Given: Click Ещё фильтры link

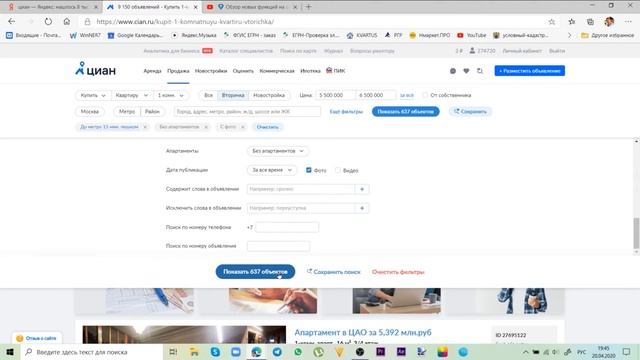Looking at the screenshot, I should click(x=346, y=111).
